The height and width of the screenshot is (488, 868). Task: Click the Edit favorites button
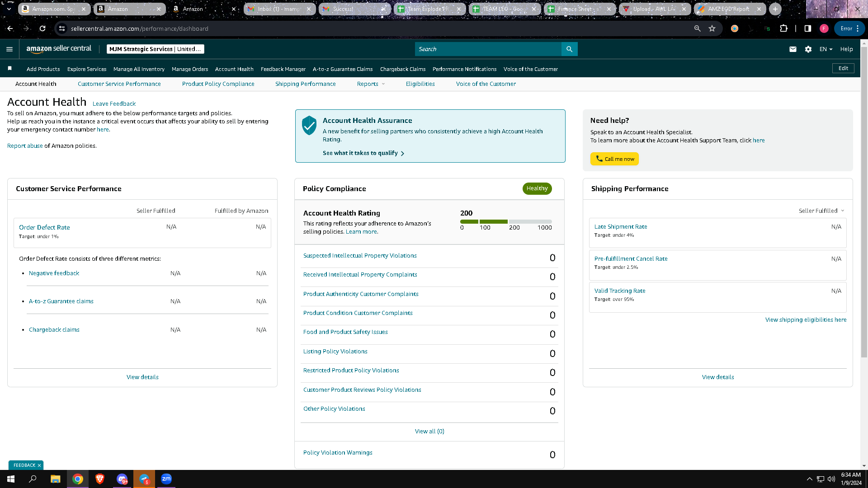844,68
